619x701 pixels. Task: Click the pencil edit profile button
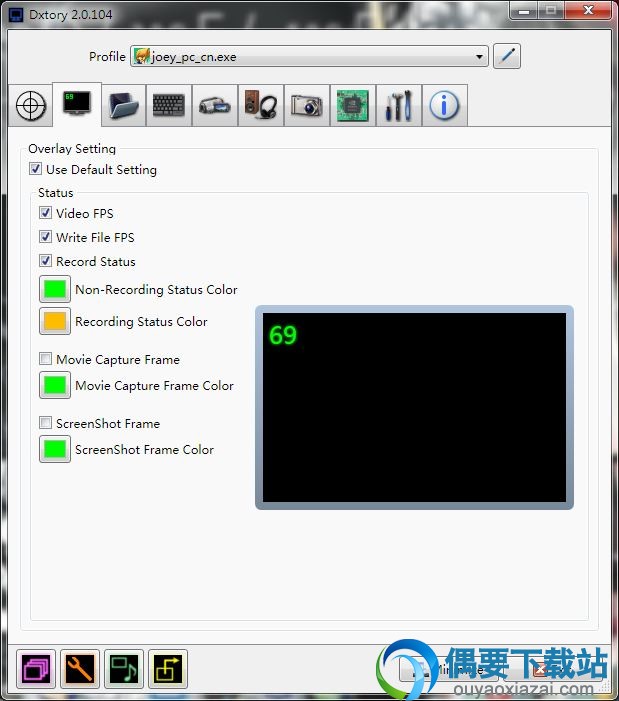(507, 56)
